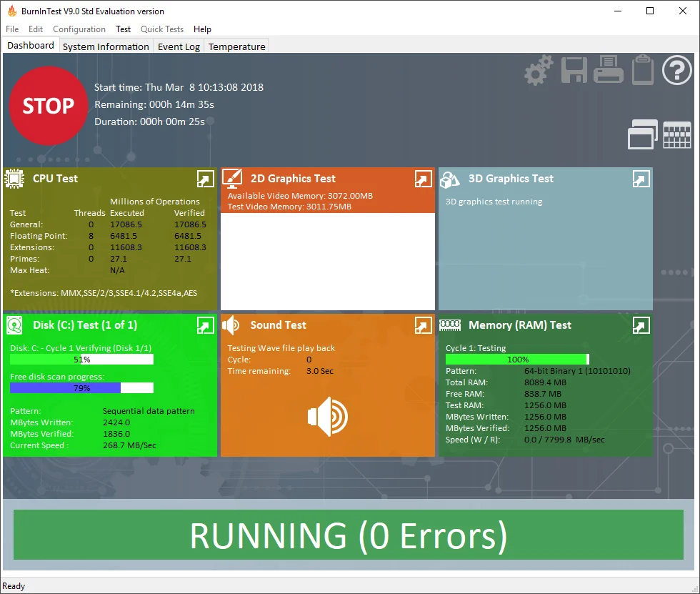Open the Configuration menu
This screenshot has width=700, height=594.
pyautogui.click(x=79, y=29)
